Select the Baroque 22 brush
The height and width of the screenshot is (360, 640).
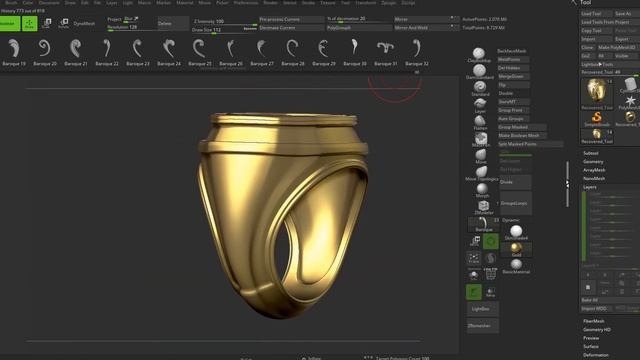point(107,51)
